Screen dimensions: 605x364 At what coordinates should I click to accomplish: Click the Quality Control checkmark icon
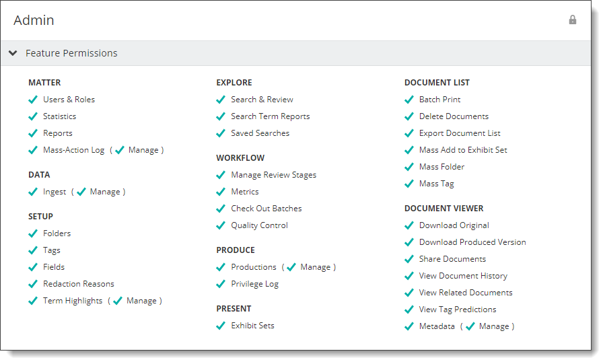coord(221,225)
